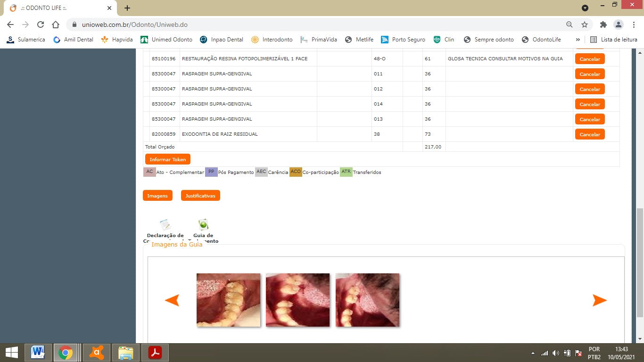Cancel the exodontia de raiz residual row
644x362 pixels.
point(590,134)
